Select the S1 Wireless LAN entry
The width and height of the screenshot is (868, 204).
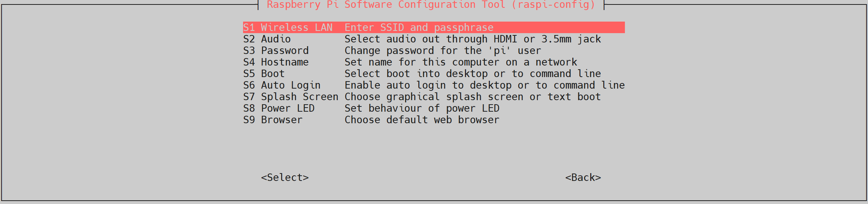tap(287, 28)
